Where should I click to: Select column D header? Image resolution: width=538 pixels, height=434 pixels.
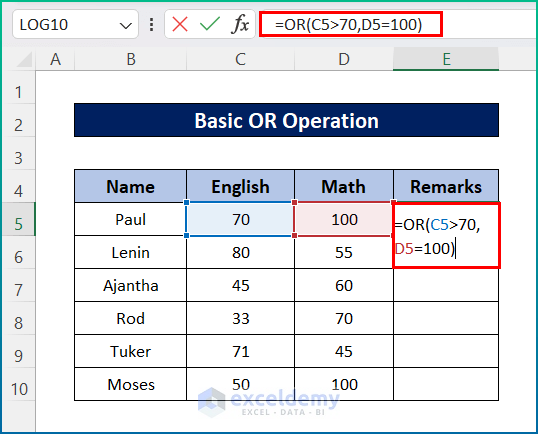click(344, 59)
